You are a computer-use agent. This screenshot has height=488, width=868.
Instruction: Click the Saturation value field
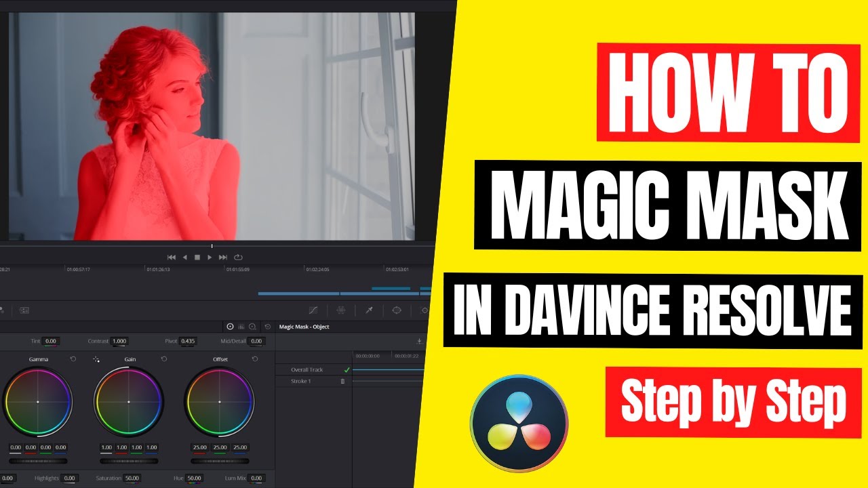(132, 478)
